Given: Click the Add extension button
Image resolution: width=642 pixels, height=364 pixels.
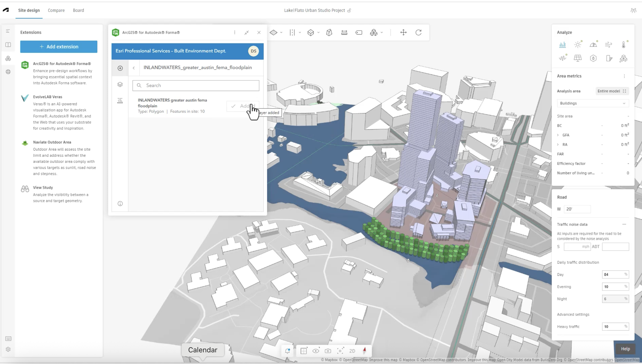Looking at the screenshot, I should pos(59,47).
